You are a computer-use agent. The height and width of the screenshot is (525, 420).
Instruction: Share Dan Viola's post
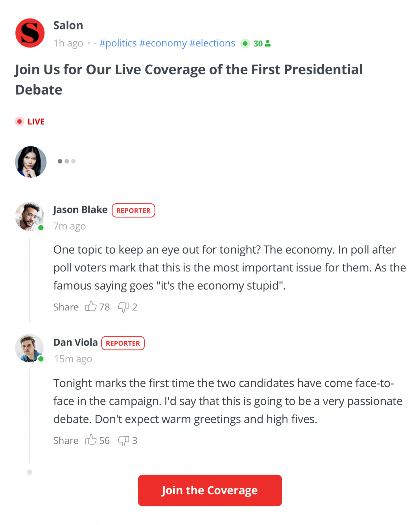coord(66,440)
